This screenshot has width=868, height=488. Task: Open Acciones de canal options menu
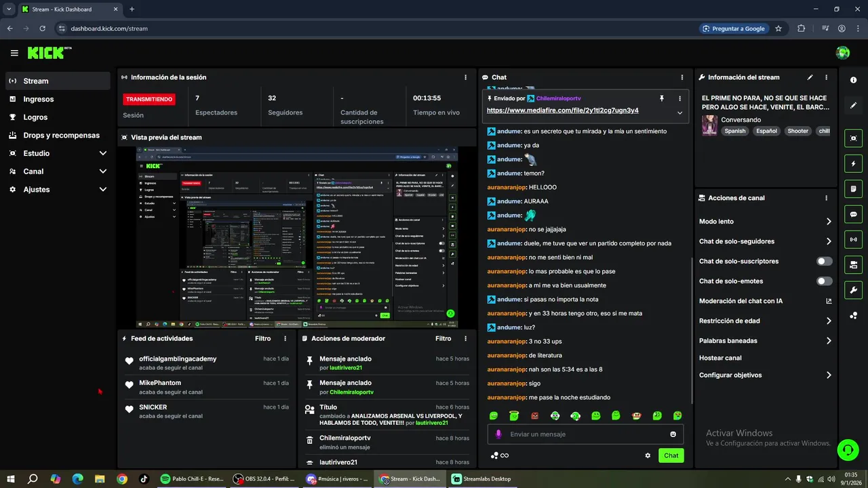826,198
